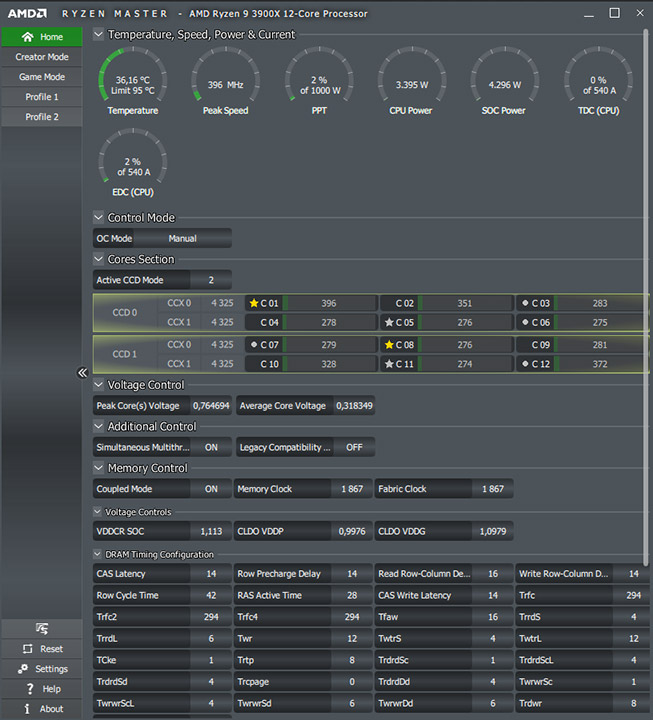This screenshot has height=720, width=653.
Task: Click the Help button label
Action: 51,689
